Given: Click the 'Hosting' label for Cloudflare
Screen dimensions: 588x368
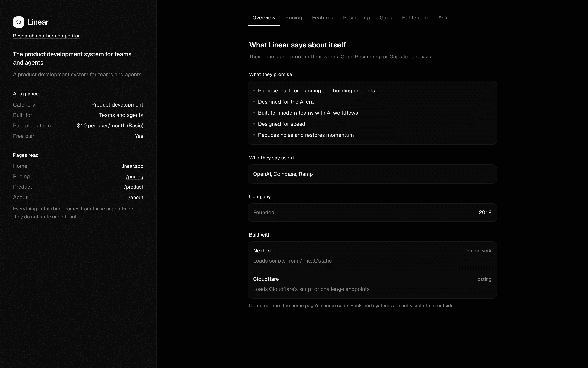Looking at the screenshot, I should (x=483, y=279).
